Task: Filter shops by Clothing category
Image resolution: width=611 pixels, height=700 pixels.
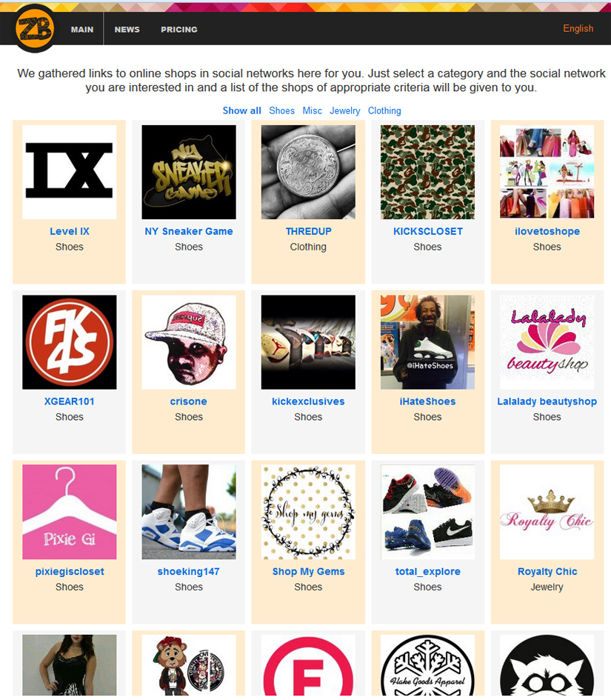Action: pos(384,110)
